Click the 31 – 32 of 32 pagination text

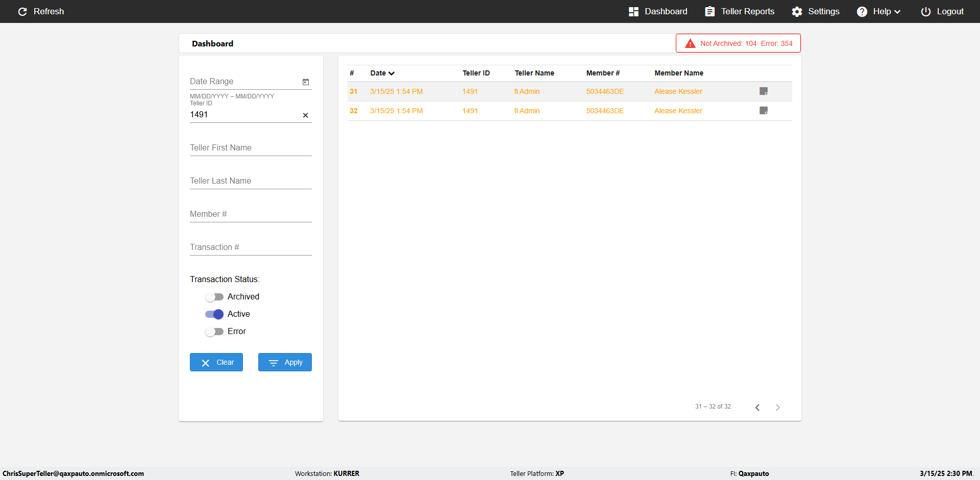(x=713, y=407)
